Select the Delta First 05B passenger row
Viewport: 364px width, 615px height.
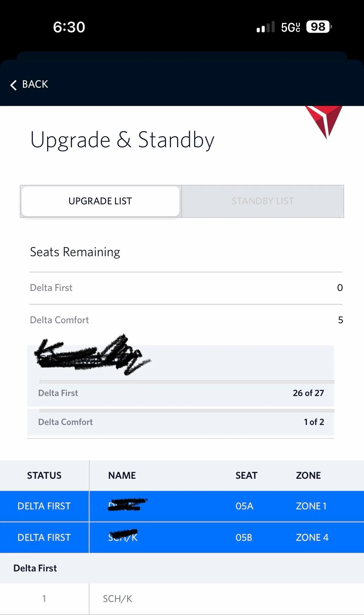point(182,537)
